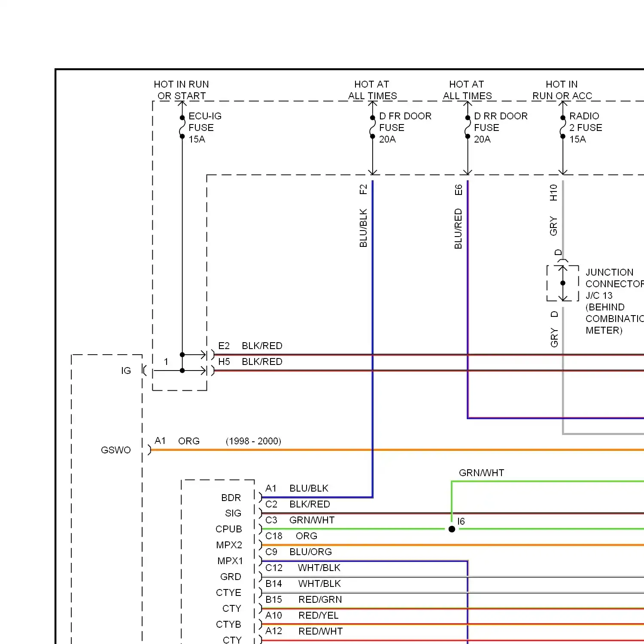This screenshot has height=644, width=644.
Task: Click the H10 pin label
Action: pos(553,192)
